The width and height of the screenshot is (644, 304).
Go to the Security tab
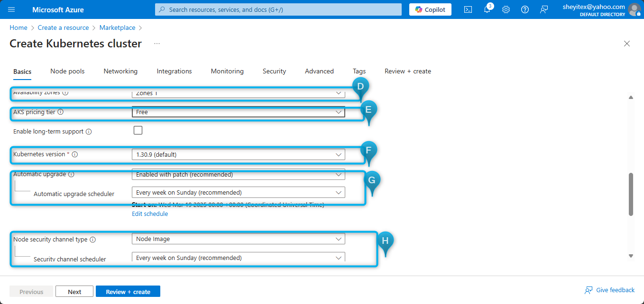point(274,71)
